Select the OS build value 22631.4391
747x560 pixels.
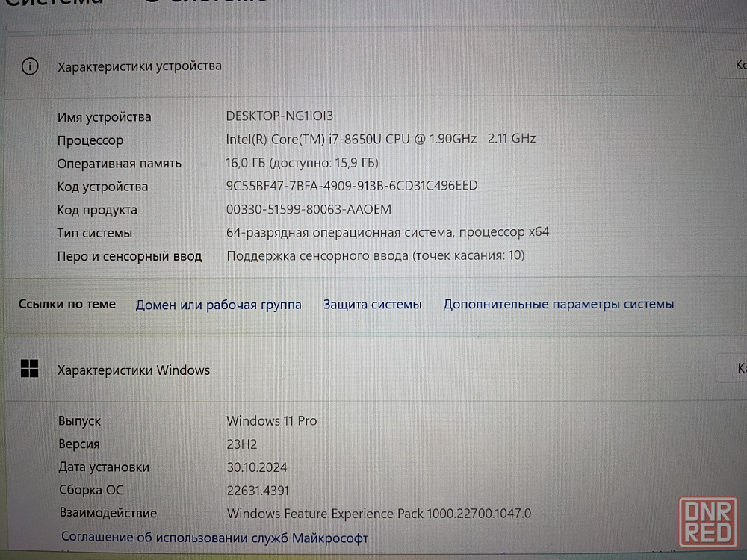pos(258,491)
